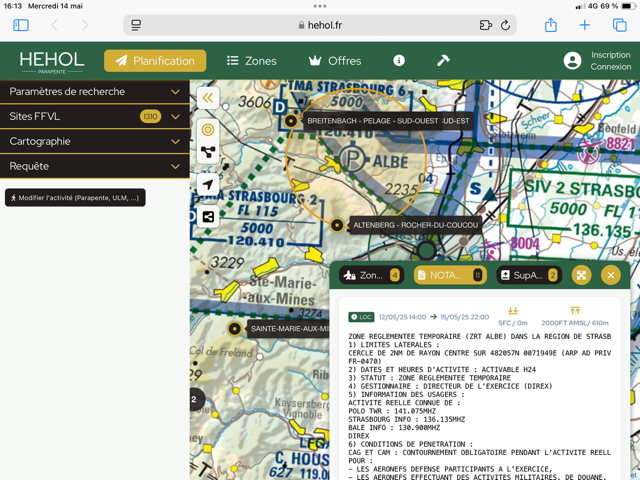Close the NOTAM info panel

click(x=610, y=275)
